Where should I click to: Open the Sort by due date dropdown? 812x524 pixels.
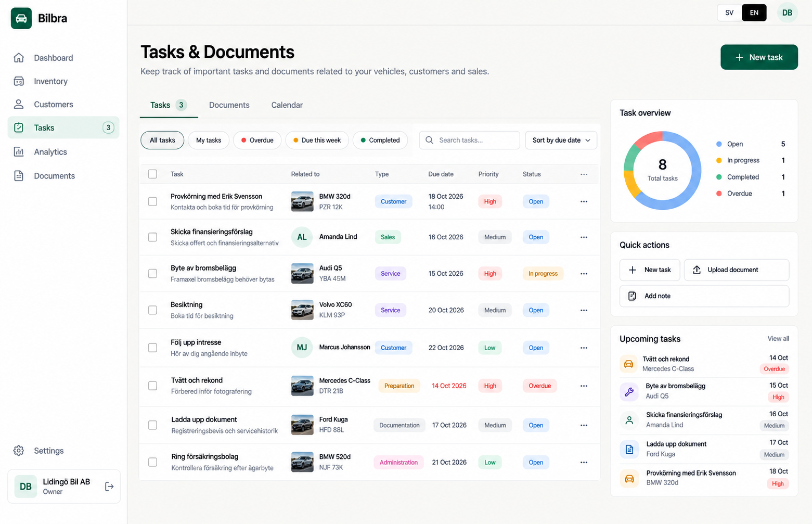[x=561, y=140]
